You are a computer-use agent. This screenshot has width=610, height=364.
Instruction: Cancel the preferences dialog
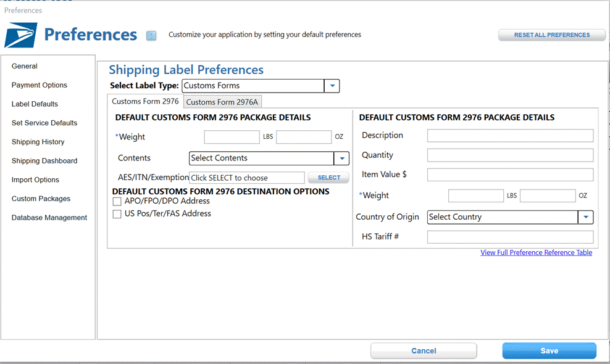424,351
